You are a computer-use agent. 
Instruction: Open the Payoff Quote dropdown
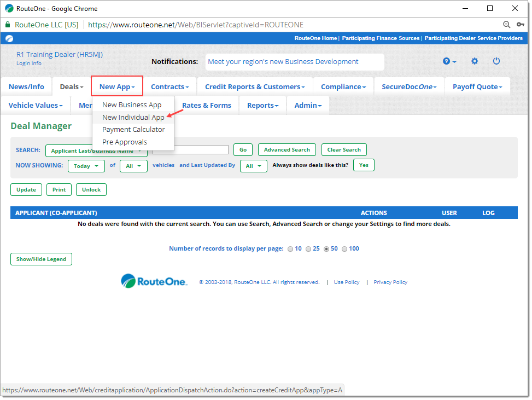pos(477,87)
